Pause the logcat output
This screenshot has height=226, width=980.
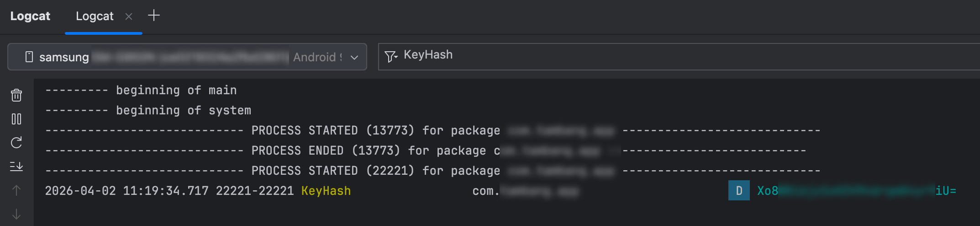pos(16,119)
